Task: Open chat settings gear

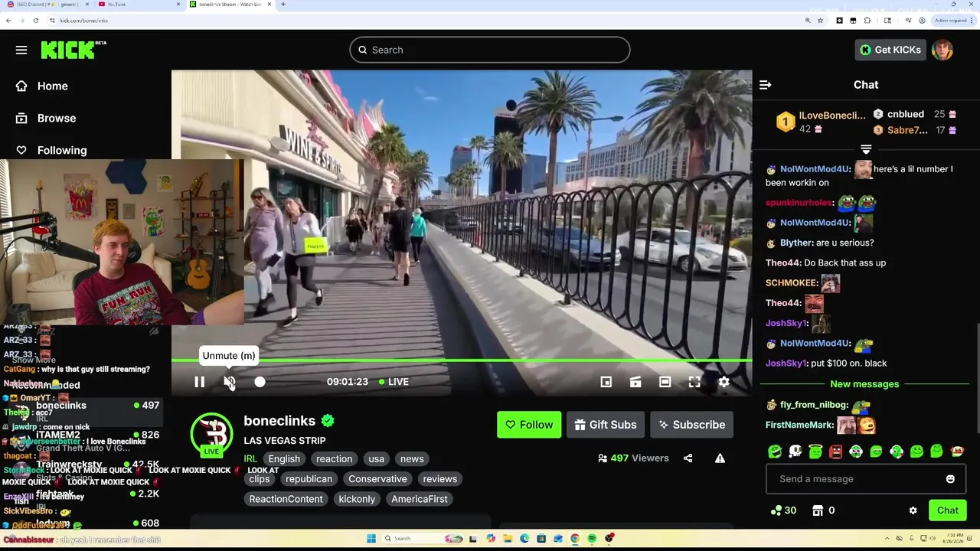Action: 913,510
